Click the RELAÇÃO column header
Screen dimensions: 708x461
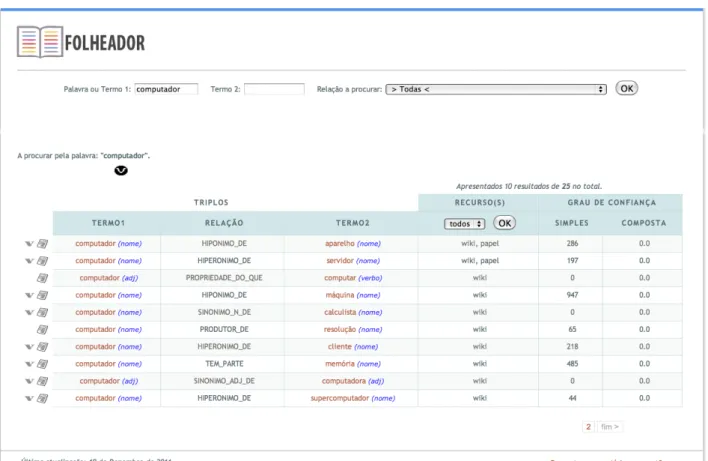tap(224, 223)
